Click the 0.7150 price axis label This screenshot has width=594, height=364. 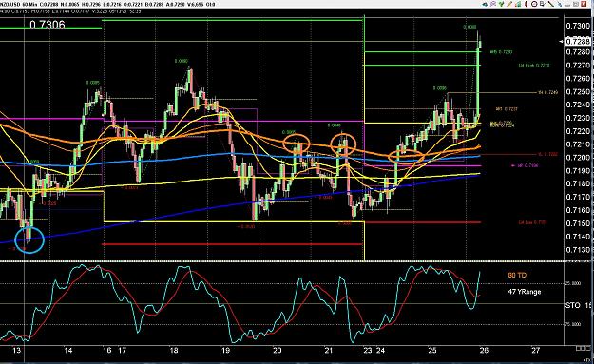tap(578, 223)
